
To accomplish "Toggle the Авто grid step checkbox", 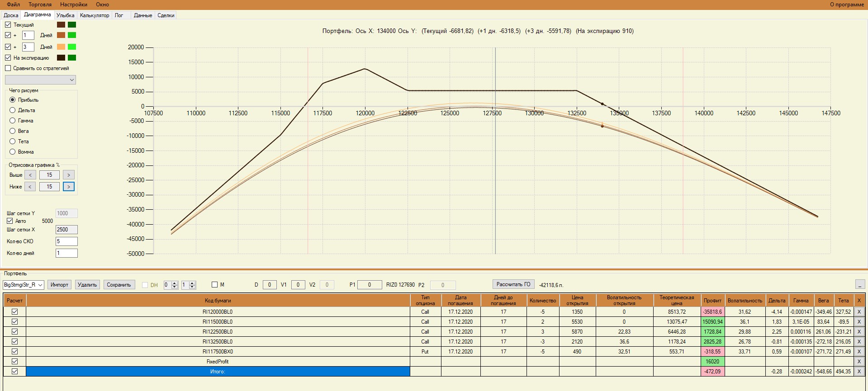I will (9, 221).
